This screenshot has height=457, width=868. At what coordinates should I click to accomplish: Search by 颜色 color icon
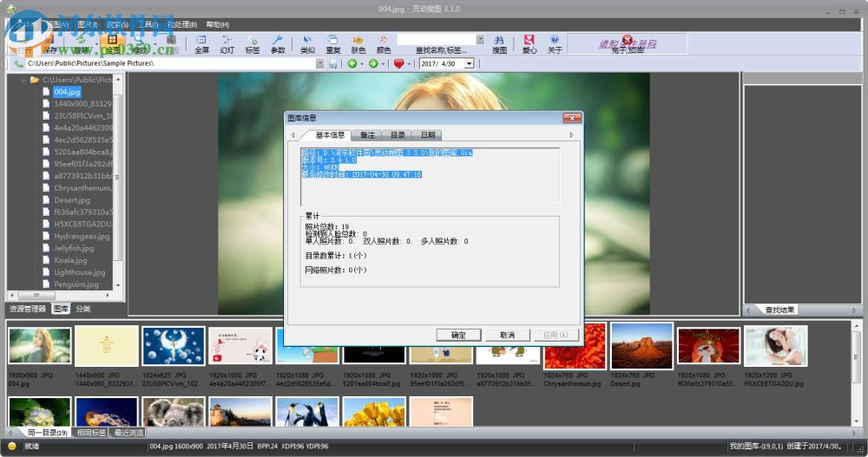[383, 43]
